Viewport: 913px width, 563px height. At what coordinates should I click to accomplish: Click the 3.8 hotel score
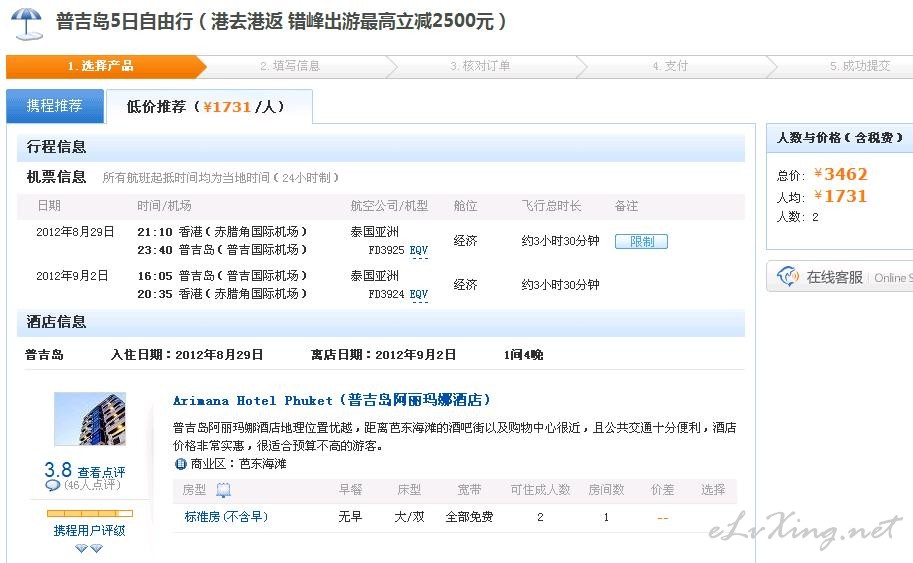tap(58, 469)
